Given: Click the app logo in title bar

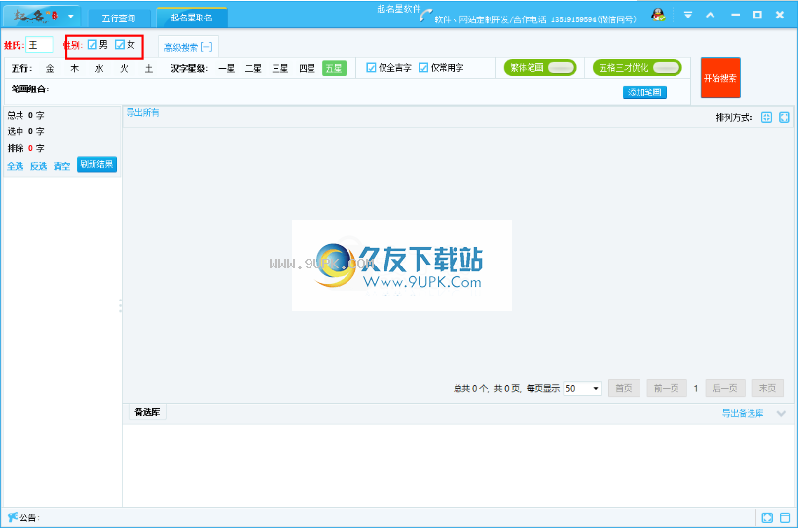Looking at the screenshot, I should coord(35,17).
